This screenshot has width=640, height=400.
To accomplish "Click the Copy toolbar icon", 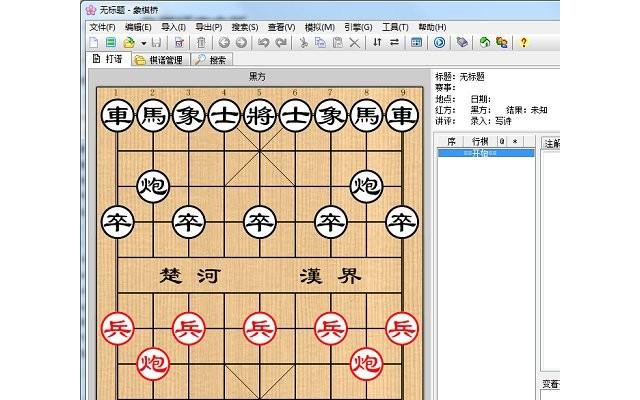I will click(320, 42).
